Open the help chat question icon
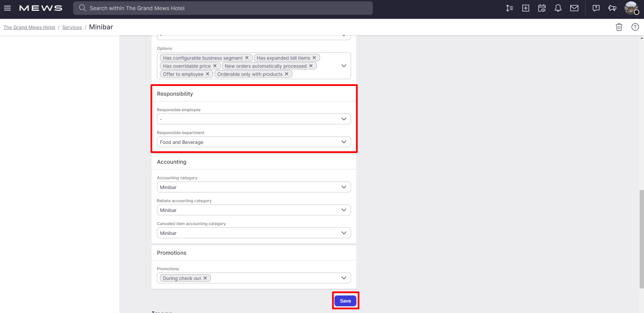The height and width of the screenshot is (313, 644). [596, 8]
